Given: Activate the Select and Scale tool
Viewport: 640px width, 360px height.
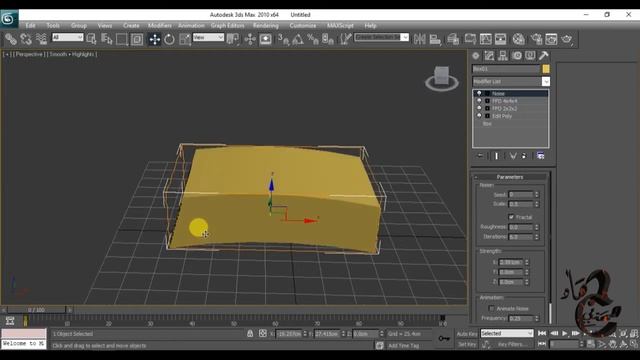Looking at the screenshot, I should pos(185,39).
